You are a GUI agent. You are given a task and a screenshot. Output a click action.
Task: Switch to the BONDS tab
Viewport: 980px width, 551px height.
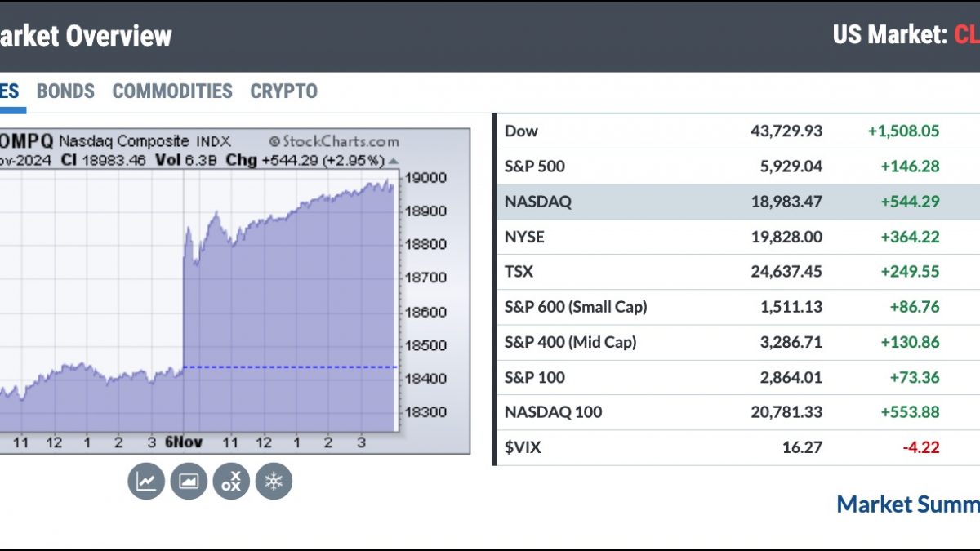coord(65,91)
